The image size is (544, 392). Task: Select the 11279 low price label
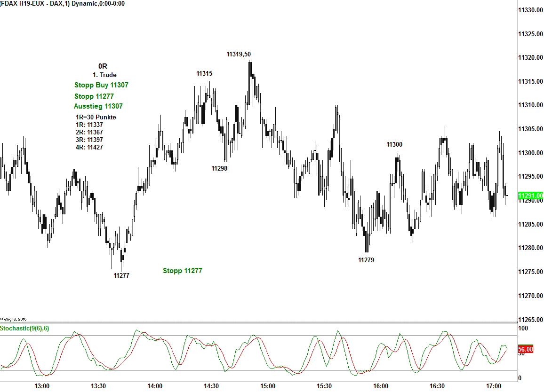(366, 260)
